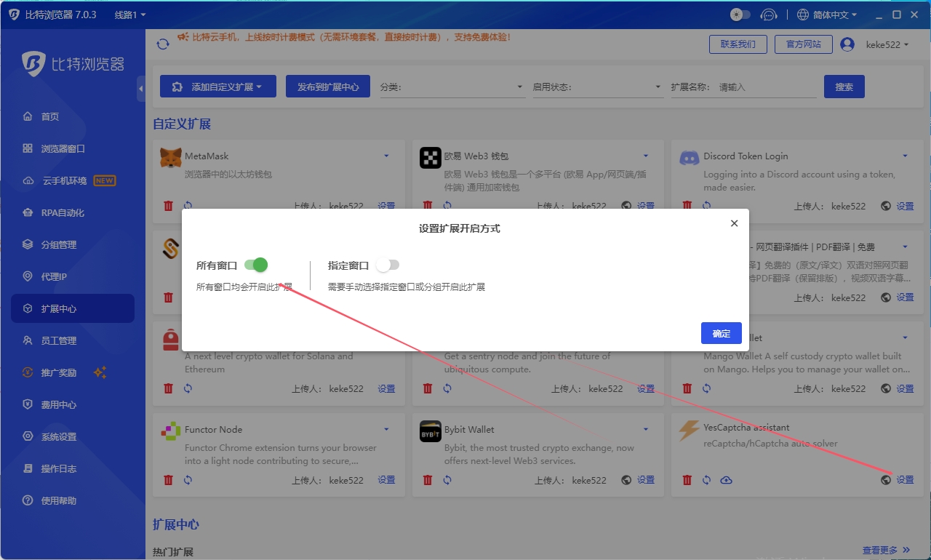Click the globe icon on Bybit Wallet card
931x560 pixels.
[626, 480]
